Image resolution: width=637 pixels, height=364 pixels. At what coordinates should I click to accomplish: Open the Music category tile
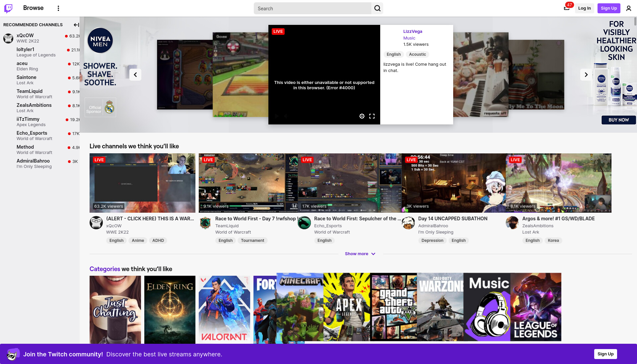487,307
